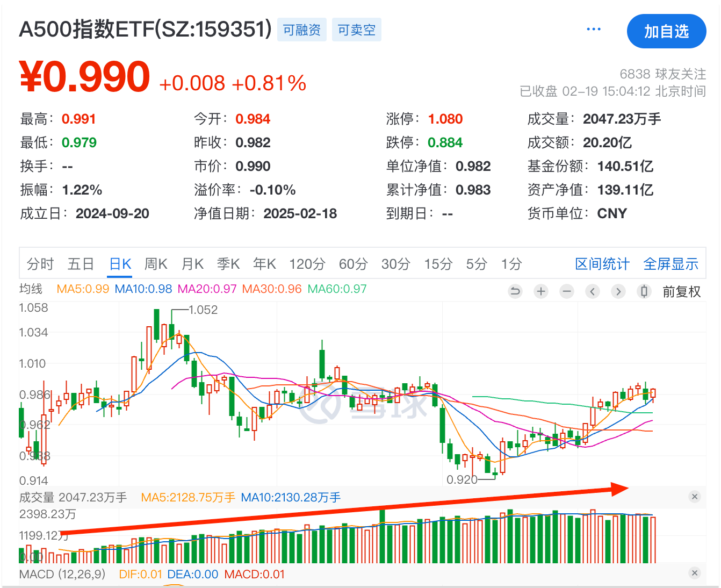This screenshot has width=721, height=588.
Task: Zoom out the chart with minus icon
Action: point(567,291)
